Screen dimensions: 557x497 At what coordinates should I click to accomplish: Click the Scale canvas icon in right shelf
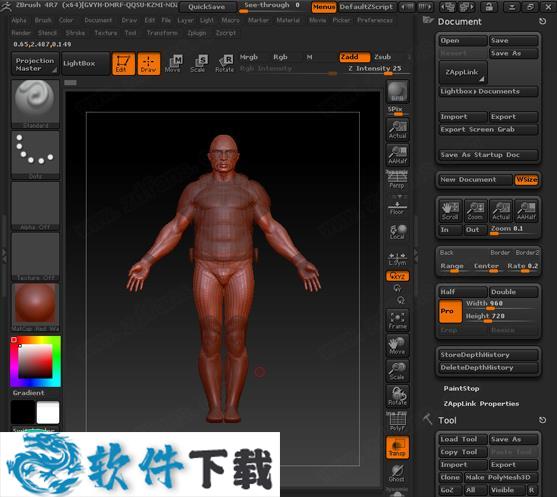[x=398, y=371]
